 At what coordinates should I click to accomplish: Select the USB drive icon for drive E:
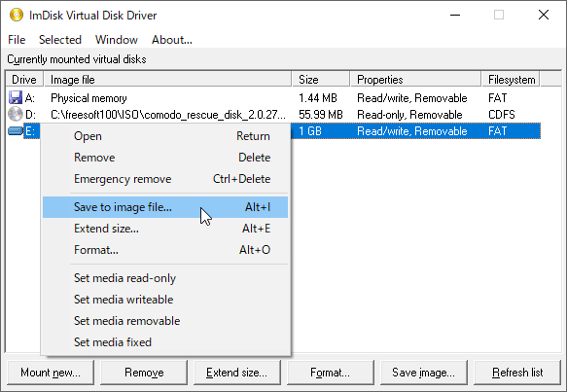16,131
